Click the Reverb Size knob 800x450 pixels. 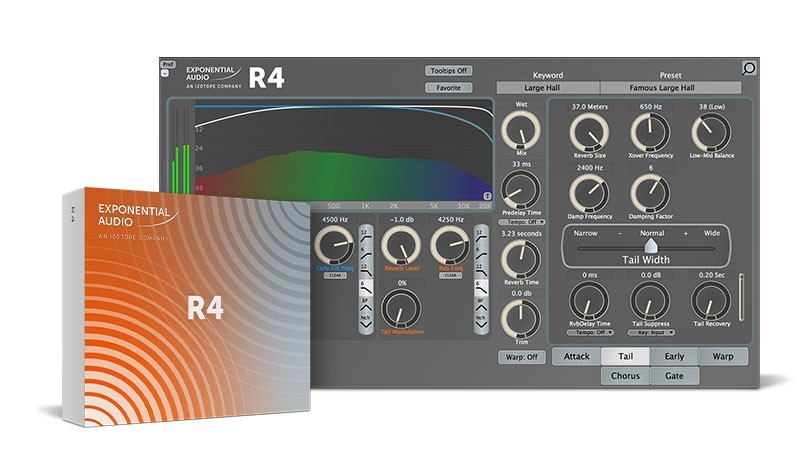pyautogui.click(x=589, y=133)
